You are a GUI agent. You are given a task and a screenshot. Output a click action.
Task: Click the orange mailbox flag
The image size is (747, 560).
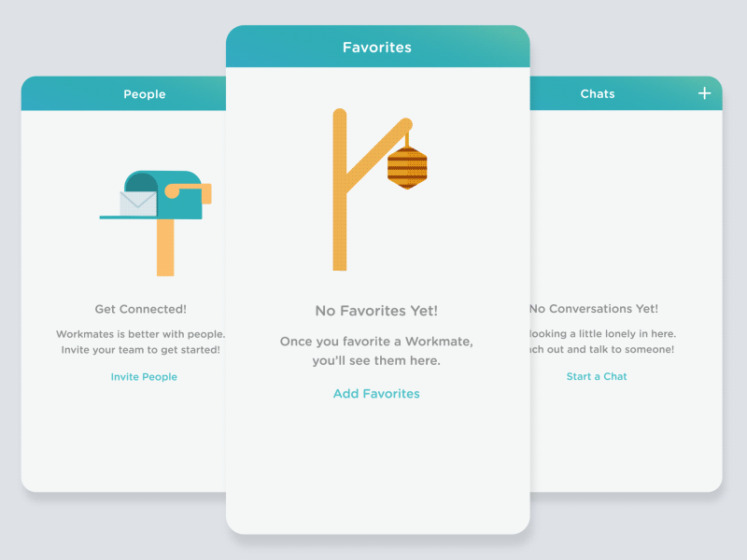(190, 191)
